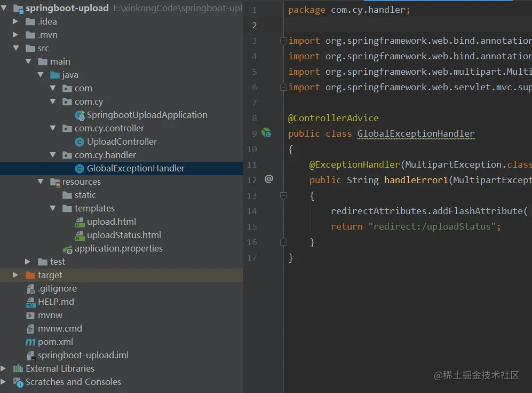Click the resources folder icon

click(55, 182)
